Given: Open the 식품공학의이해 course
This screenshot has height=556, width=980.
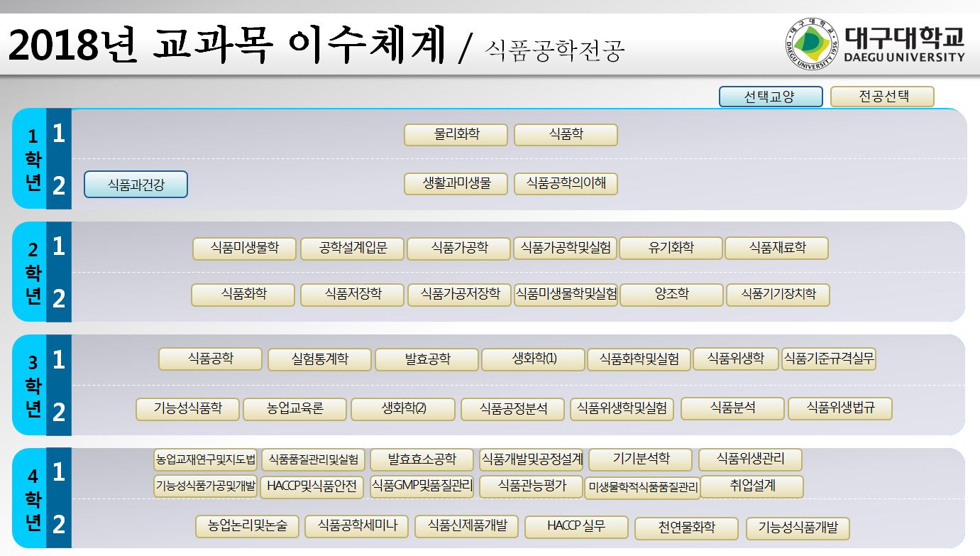Looking at the screenshot, I should tap(566, 184).
